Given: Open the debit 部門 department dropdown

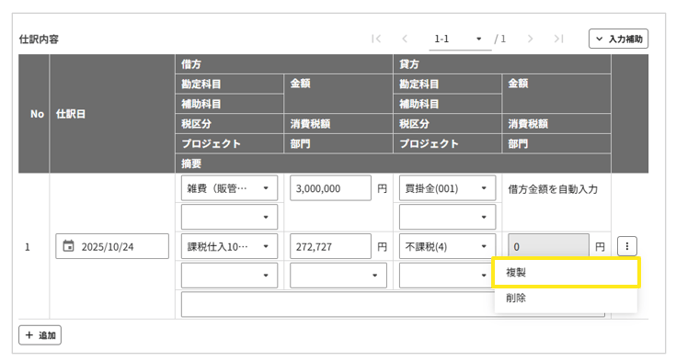Looking at the screenshot, I should pyautogui.click(x=338, y=275).
